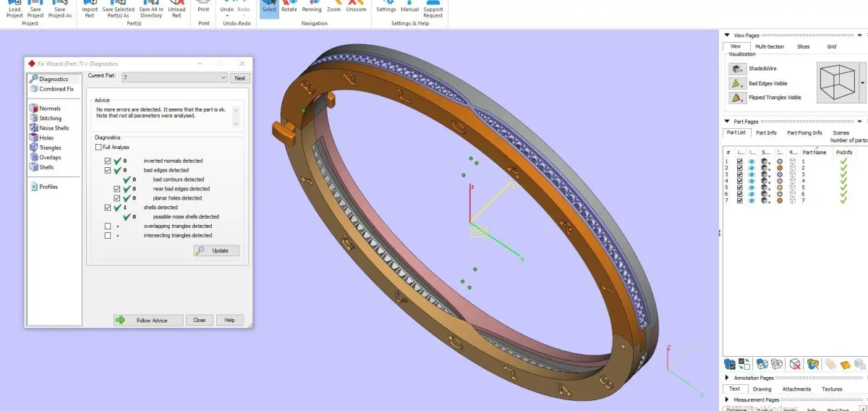Switch to the Grid tab

point(832,46)
